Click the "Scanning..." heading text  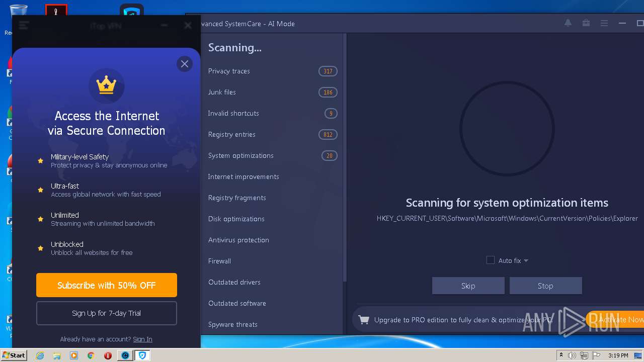[x=235, y=48]
